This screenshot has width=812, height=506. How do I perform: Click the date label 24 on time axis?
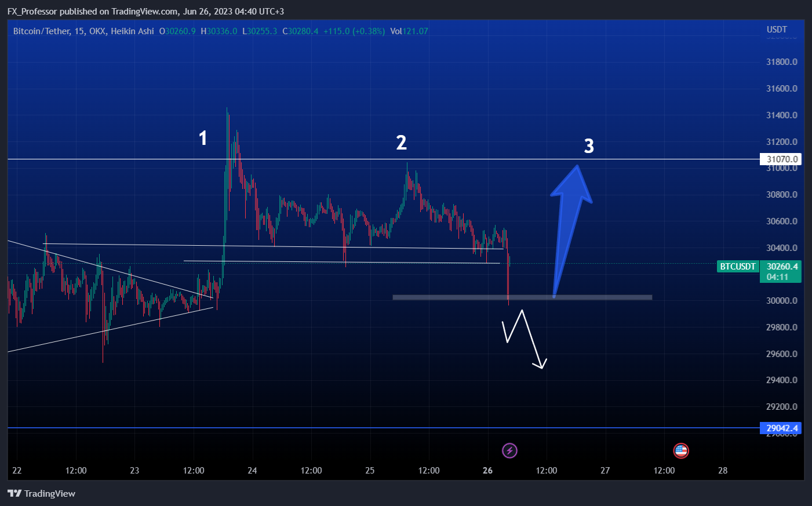[x=252, y=471]
